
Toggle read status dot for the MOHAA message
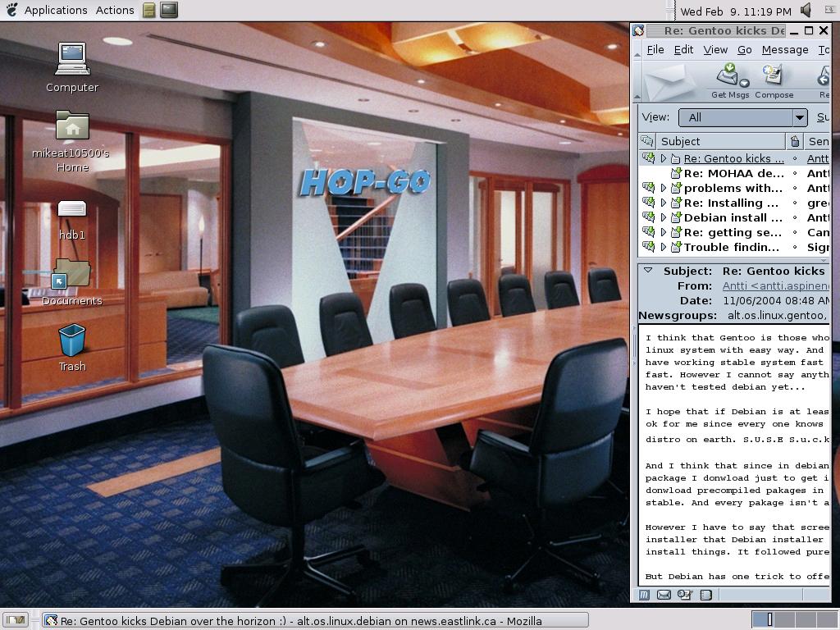tap(794, 173)
